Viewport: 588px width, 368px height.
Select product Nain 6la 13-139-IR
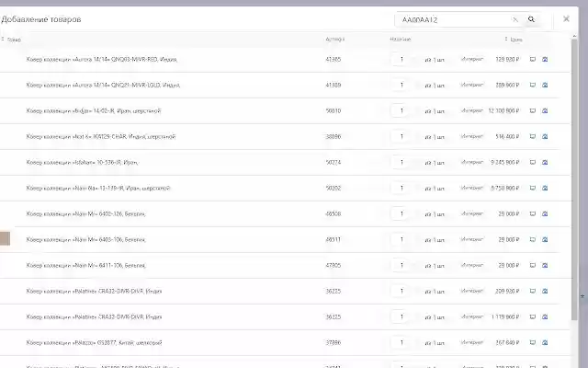pos(98,188)
